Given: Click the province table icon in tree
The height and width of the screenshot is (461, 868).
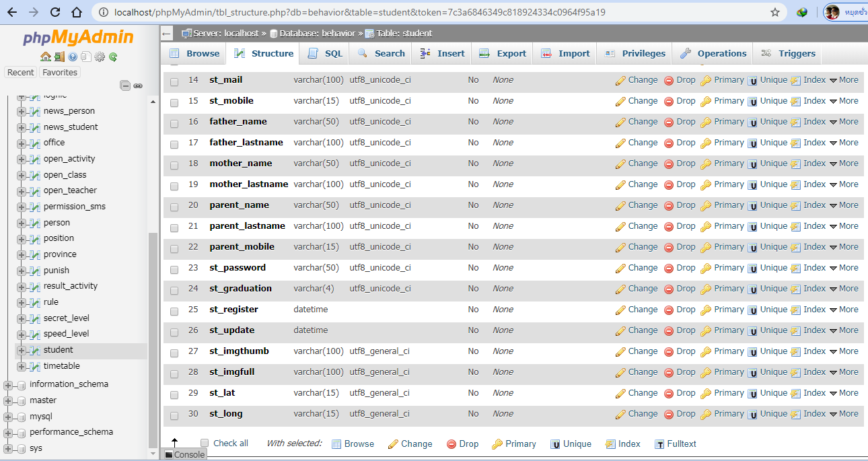Looking at the screenshot, I should pos(35,255).
